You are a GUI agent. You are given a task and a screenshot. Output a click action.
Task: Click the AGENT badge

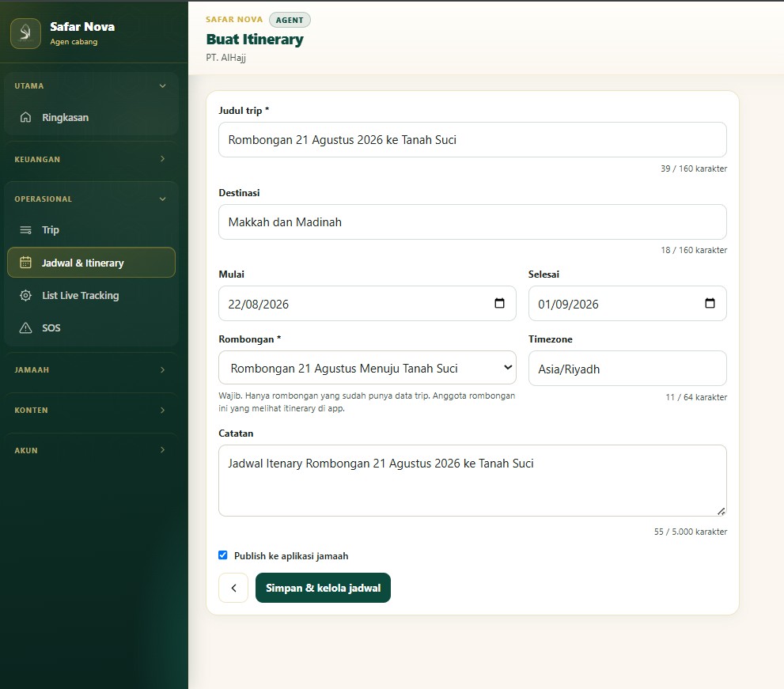(290, 20)
